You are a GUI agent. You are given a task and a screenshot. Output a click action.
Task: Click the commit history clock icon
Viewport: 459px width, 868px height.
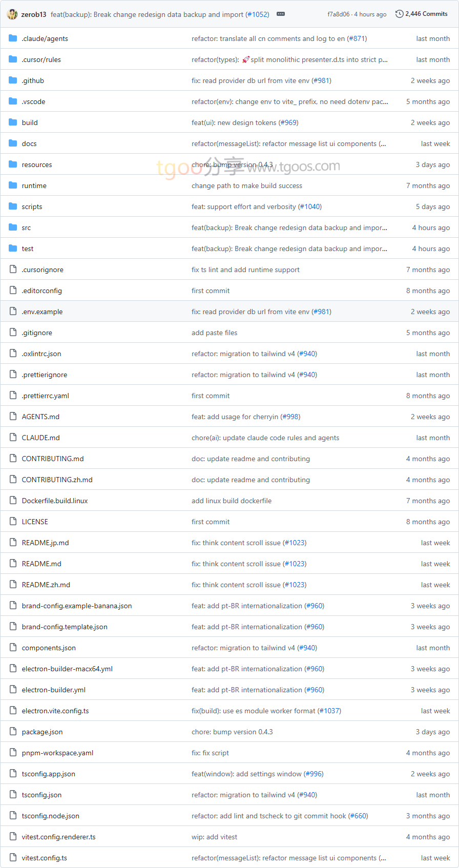click(399, 14)
